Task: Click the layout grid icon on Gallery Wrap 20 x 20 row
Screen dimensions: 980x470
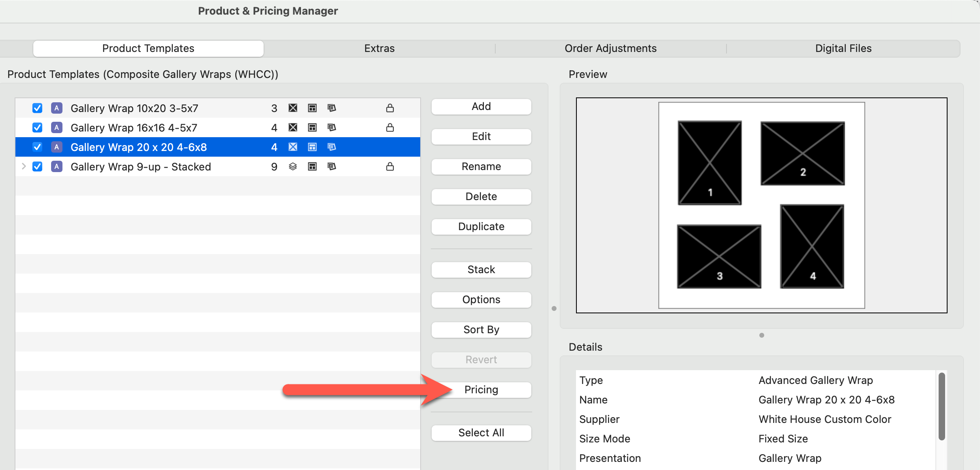Action: pyautogui.click(x=312, y=147)
